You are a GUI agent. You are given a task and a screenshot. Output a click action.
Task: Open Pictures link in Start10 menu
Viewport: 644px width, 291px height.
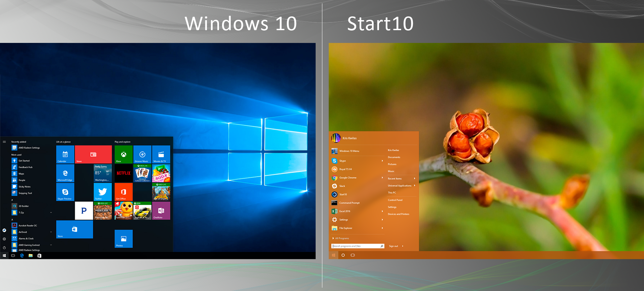click(392, 164)
